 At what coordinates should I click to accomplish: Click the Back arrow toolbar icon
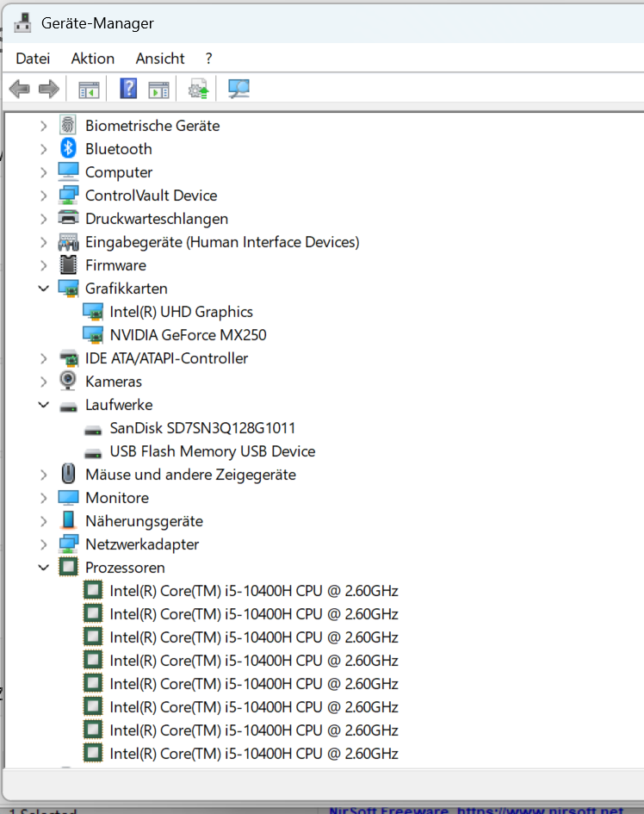click(20, 90)
